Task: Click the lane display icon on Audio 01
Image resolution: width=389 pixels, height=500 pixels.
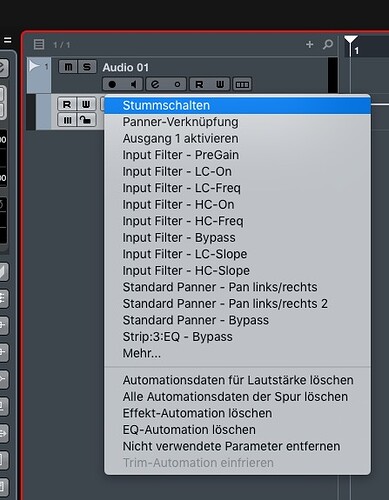Action: pos(242,84)
